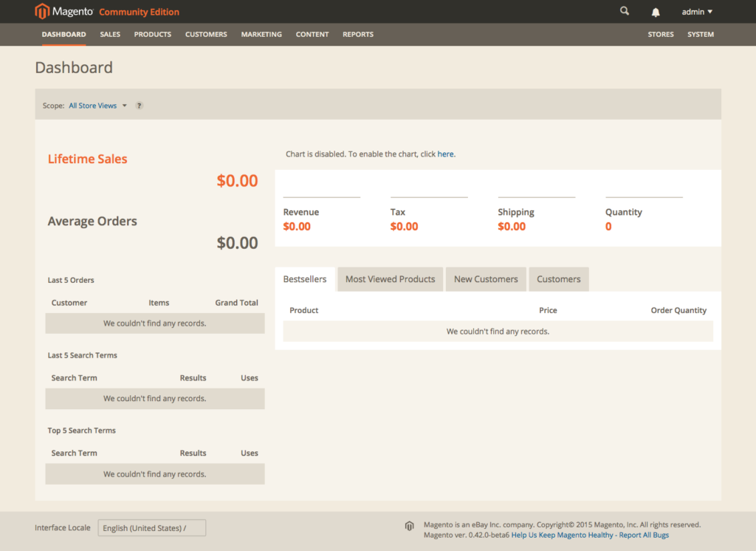Open the Stores menu
Image resolution: width=756 pixels, height=551 pixels.
(x=660, y=34)
